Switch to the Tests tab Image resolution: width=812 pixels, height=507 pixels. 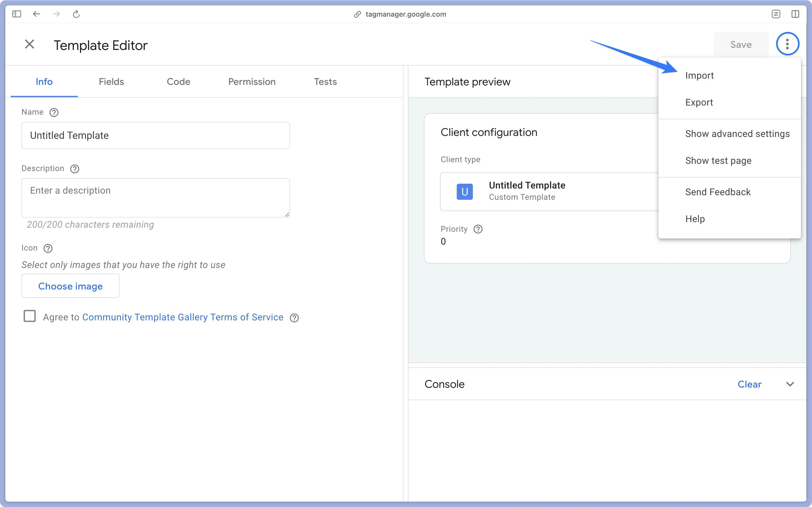[x=325, y=81]
